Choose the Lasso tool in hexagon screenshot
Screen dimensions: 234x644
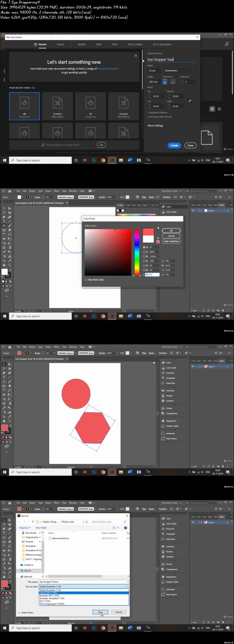[10, 369]
